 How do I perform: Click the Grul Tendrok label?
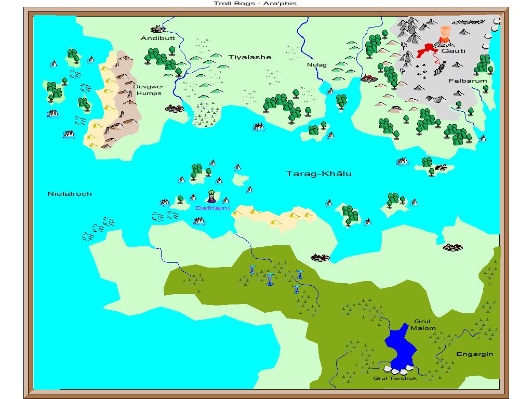tap(395, 378)
